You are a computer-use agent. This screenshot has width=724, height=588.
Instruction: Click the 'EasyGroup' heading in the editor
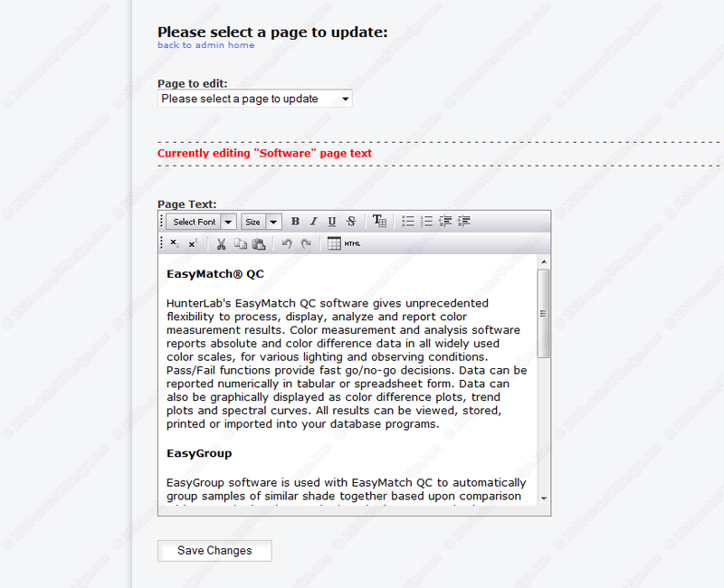pos(199,454)
